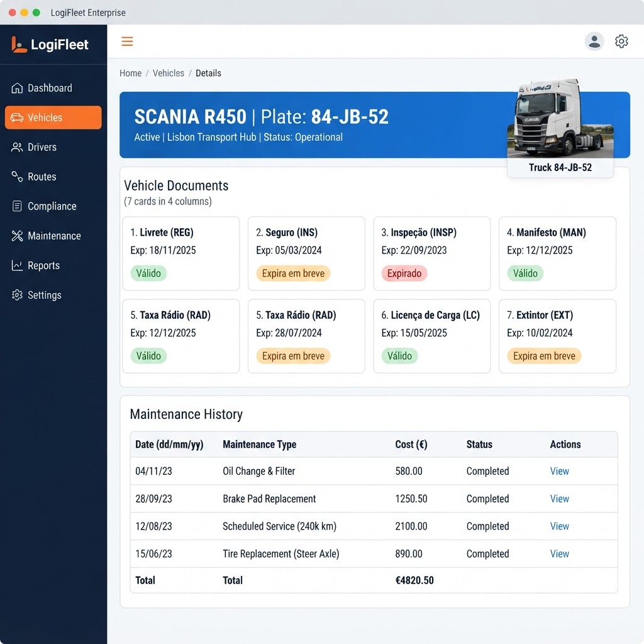644x644 pixels.
Task: Click the sidebar Settings gear icon
Action: (x=17, y=295)
